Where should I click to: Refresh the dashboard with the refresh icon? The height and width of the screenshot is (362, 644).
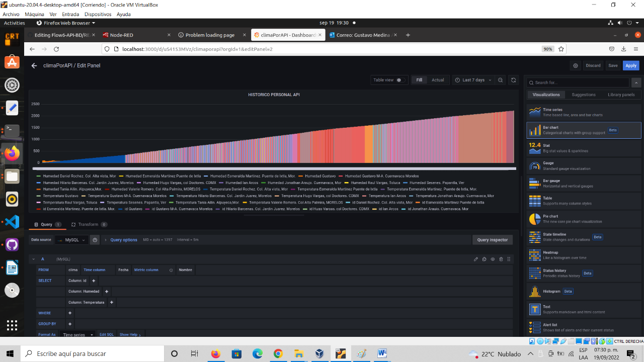pyautogui.click(x=513, y=79)
